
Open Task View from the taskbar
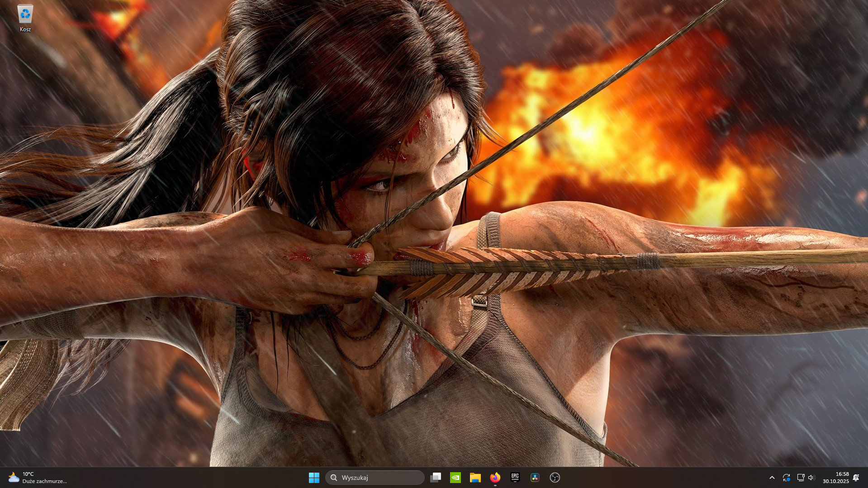coord(436,478)
